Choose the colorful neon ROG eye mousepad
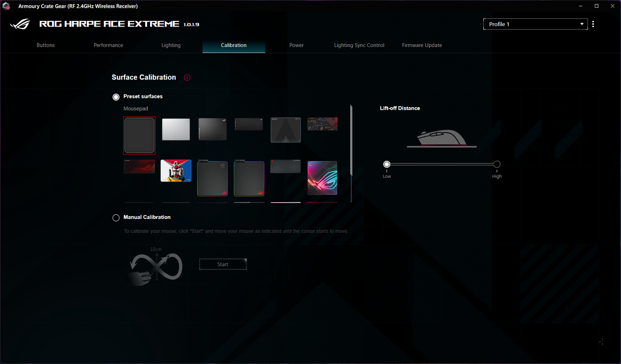621x364 pixels. click(323, 178)
